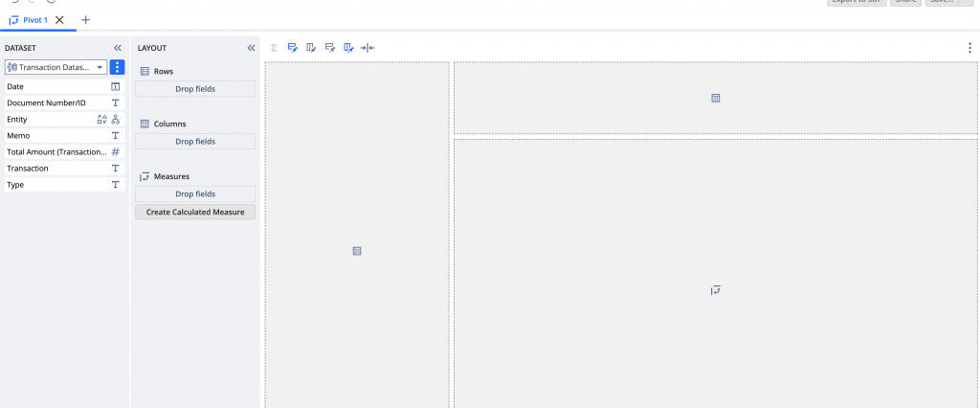This screenshot has width=980, height=408.
Task: Click the Entity join expand icon
Action: click(101, 119)
